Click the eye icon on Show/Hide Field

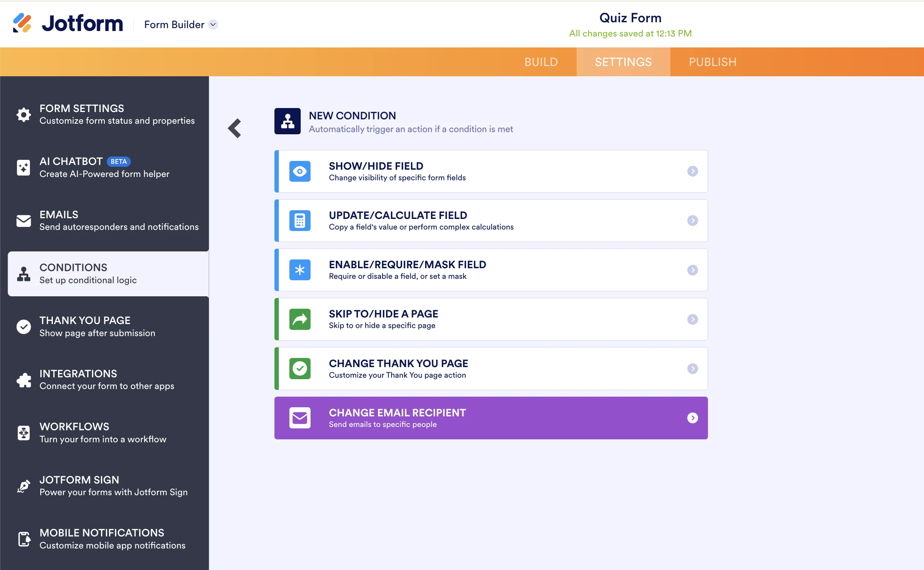(x=300, y=171)
